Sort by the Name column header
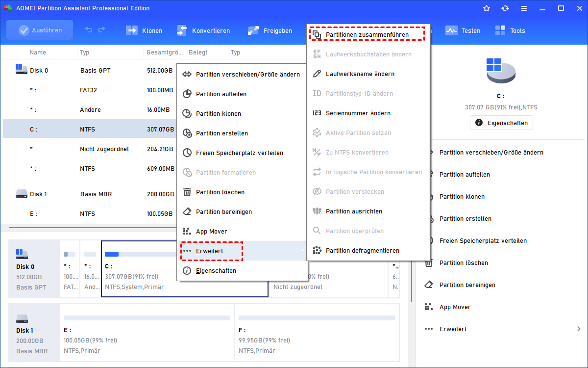Screen dimensions: 588x368 pos(38,53)
